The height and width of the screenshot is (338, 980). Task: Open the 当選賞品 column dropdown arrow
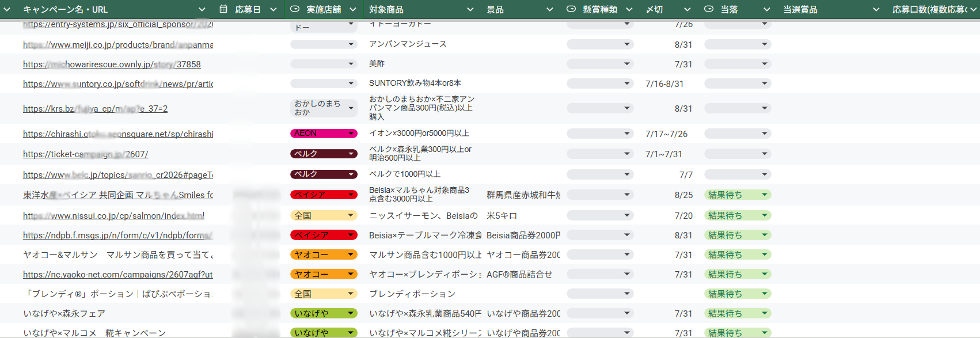(x=876, y=10)
